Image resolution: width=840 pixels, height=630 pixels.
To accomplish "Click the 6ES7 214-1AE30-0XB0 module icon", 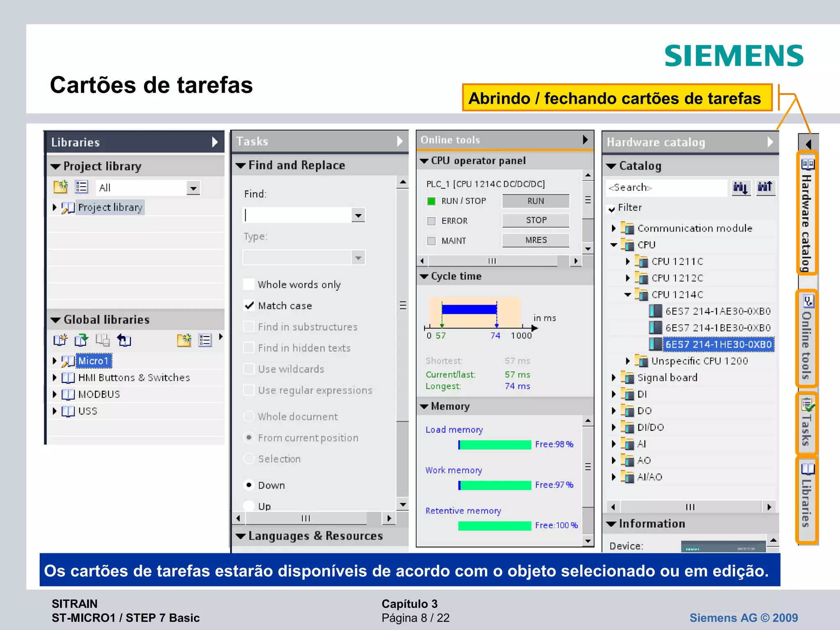I will (x=655, y=311).
